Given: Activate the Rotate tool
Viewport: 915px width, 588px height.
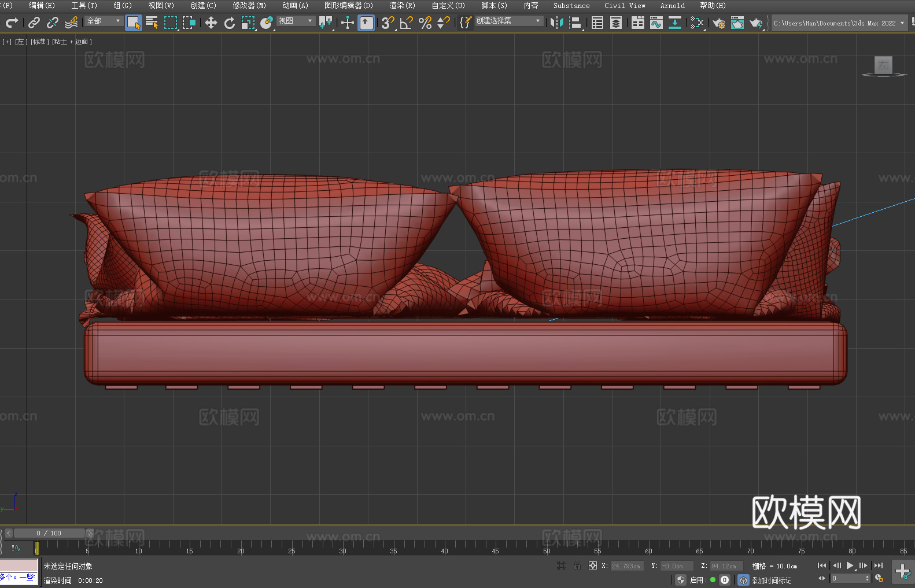Looking at the screenshot, I should point(230,23).
